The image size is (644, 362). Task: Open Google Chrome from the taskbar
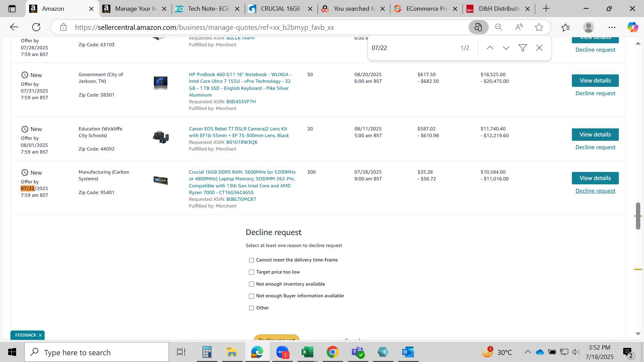(332, 352)
